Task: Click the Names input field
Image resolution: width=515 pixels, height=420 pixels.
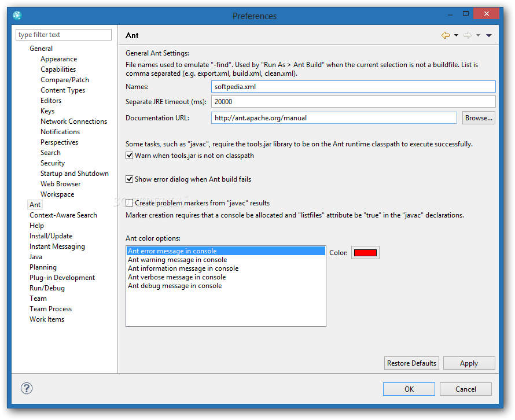Action: [354, 87]
